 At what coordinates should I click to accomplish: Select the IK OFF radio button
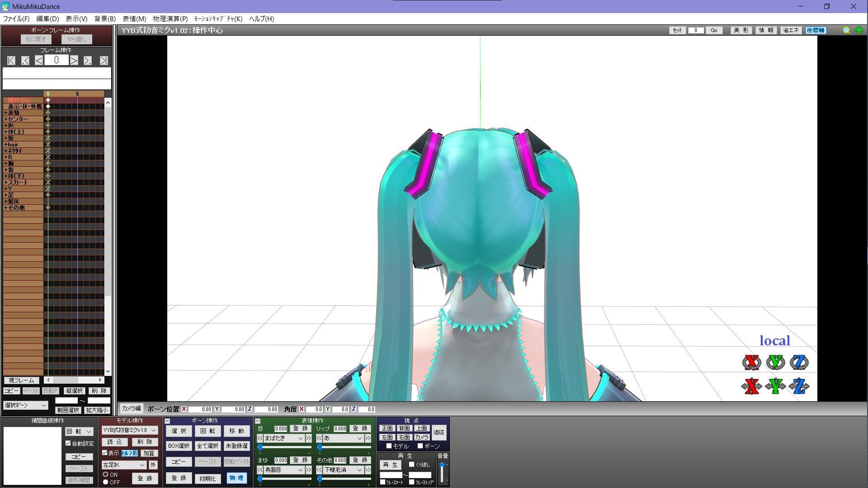click(106, 482)
